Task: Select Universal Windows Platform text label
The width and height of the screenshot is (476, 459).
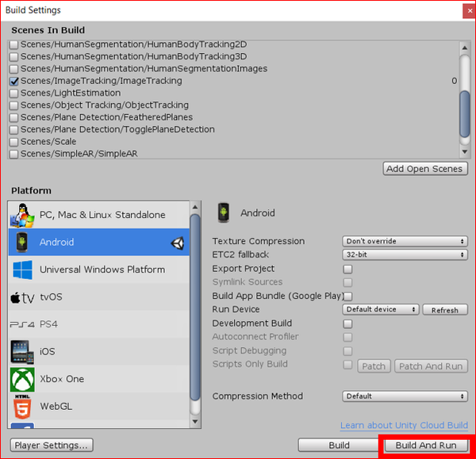Action: point(102,270)
